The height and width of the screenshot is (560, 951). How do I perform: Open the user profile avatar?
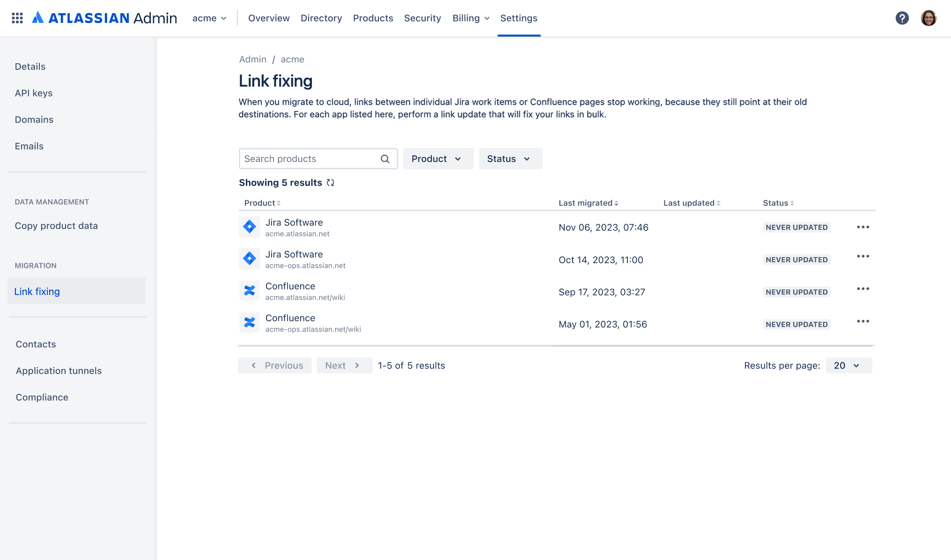point(929,18)
